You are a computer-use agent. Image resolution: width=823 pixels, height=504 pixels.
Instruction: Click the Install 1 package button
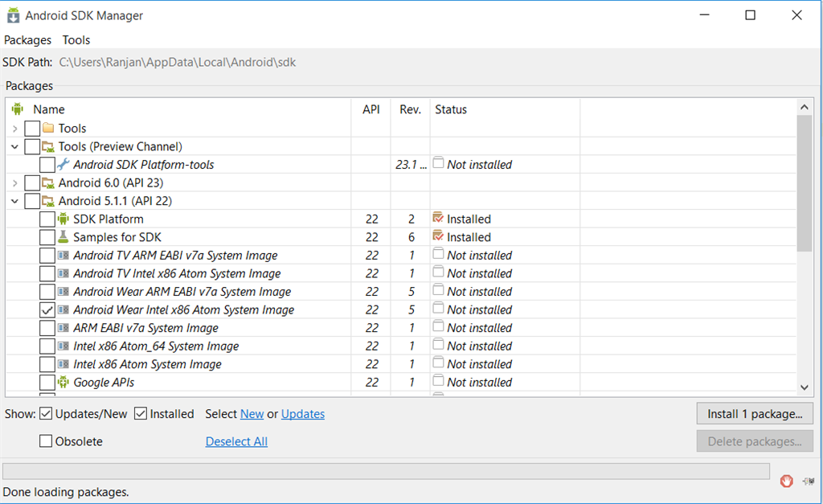(755, 414)
